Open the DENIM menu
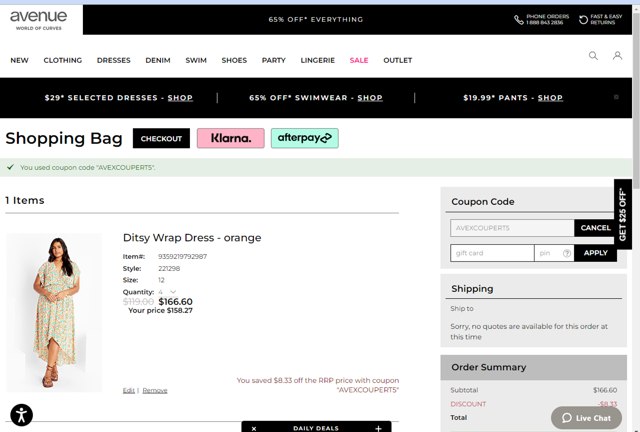The height and width of the screenshot is (432, 640). tap(158, 60)
